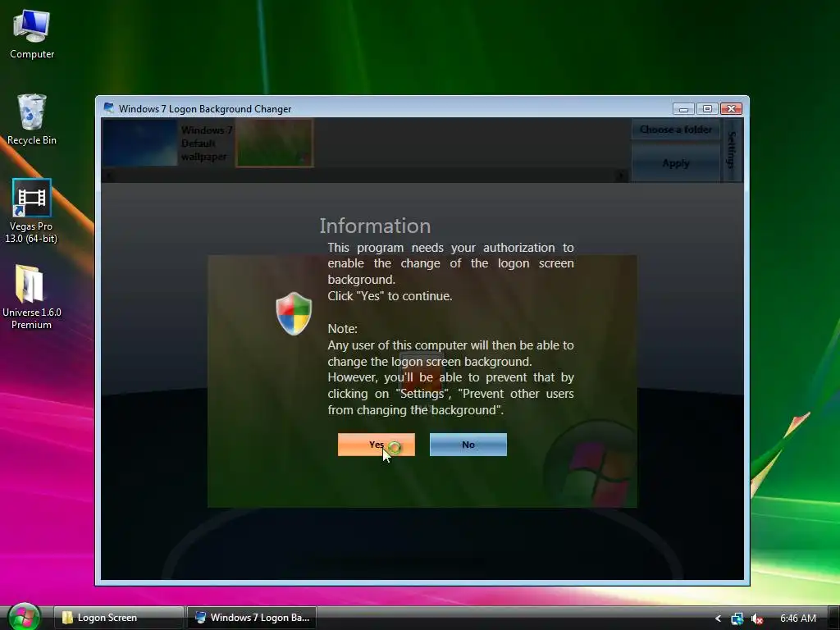The height and width of the screenshot is (630, 840).
Task: Click the thumbnail strip left scroll arrow
Action: [x=109, y=176]
